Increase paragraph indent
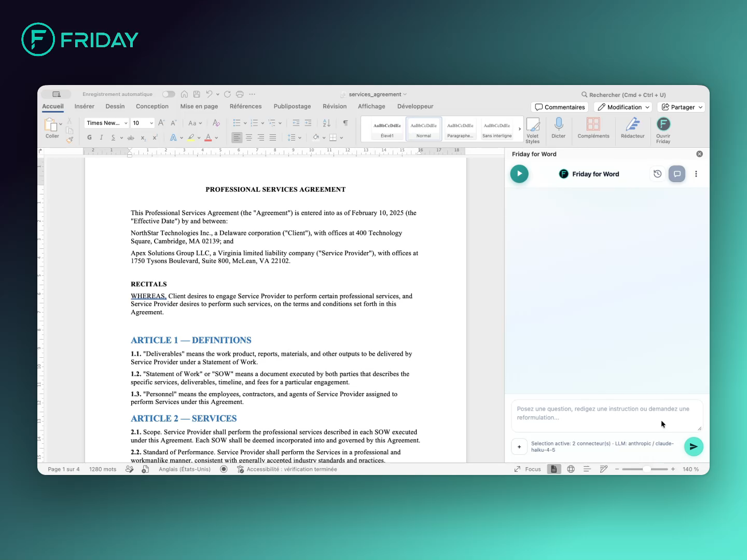 pyautogui.click(x=308, y=123)
